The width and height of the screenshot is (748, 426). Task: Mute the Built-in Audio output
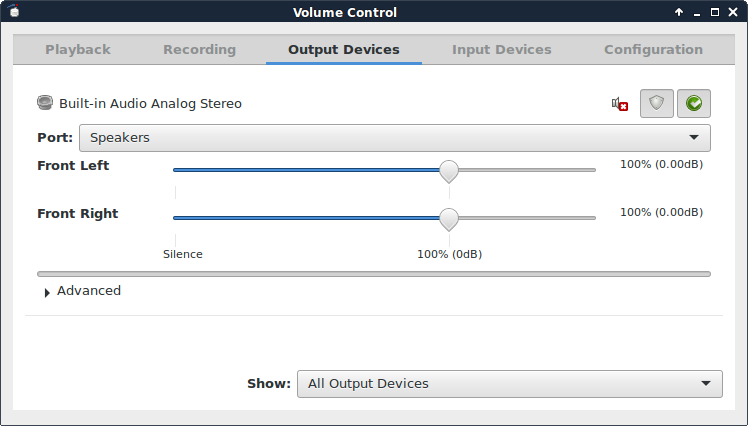(x=620, y=103)
